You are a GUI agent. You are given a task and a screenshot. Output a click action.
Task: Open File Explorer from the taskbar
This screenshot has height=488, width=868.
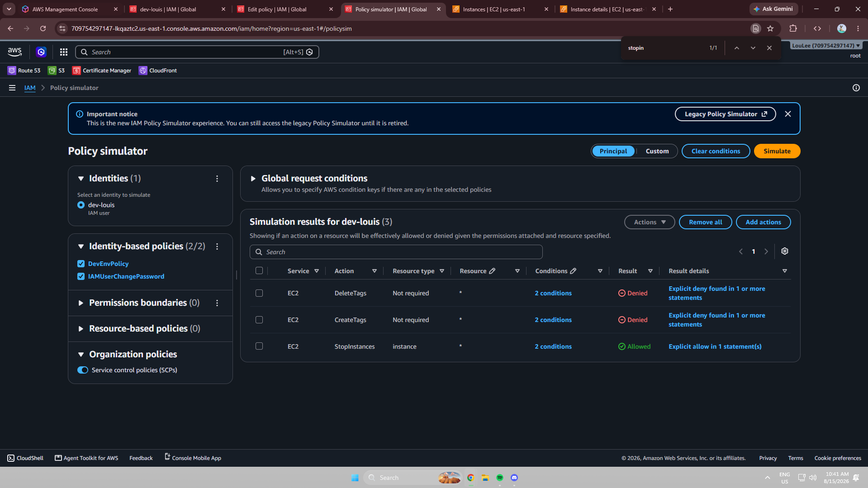(485, 478)
